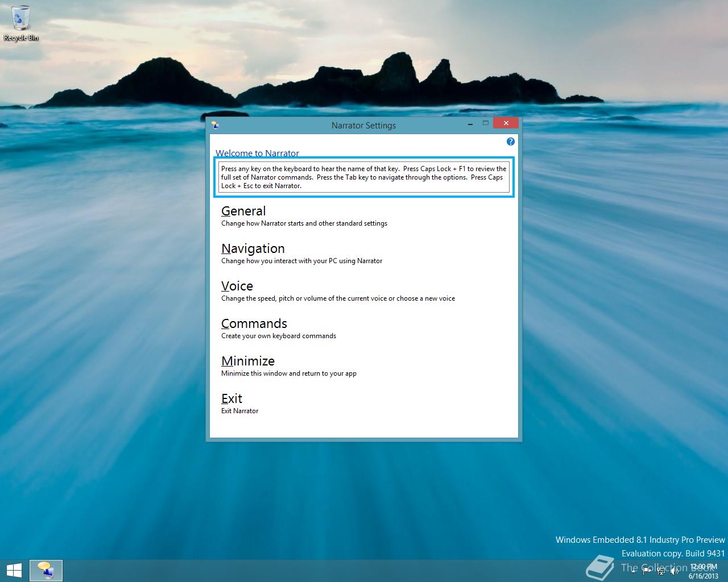Viewport: 728px width, 582px height.
Task: Select the Narrator taskbar icon
Action: (45, 571)
